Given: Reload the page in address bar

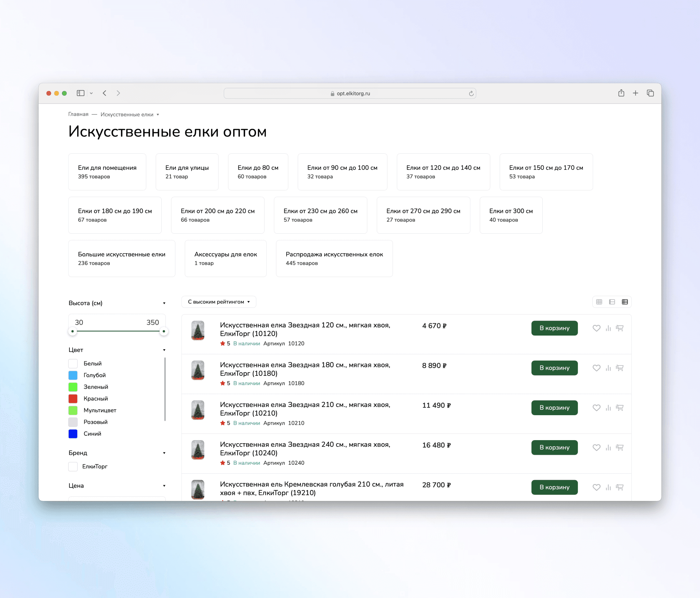Looking at the screenshot, I should tap(471, 93).
